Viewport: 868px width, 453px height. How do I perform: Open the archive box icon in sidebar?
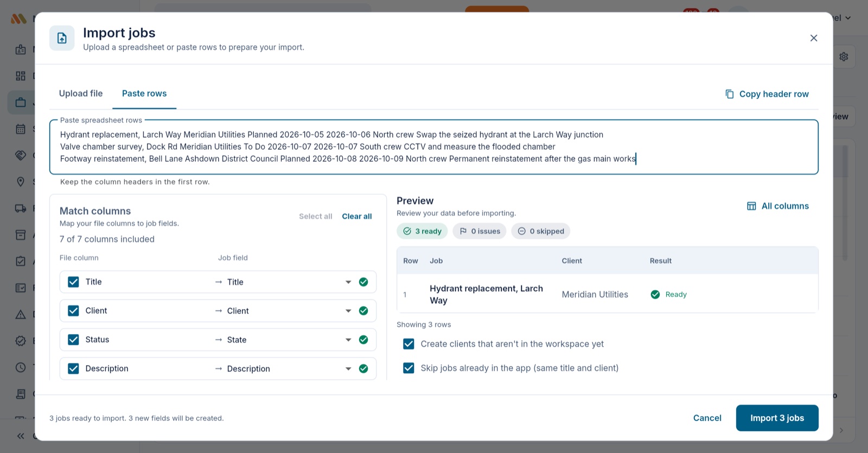pos(21,234)
